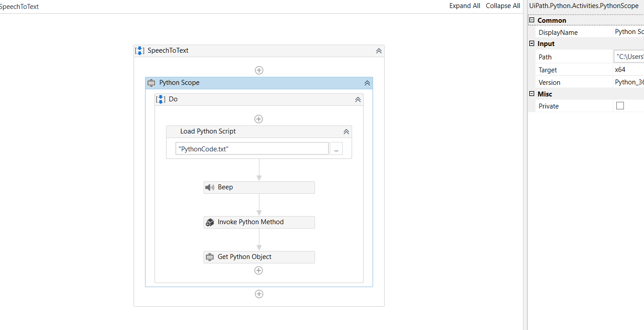Click the Get Python Object icon

click(210, 257)
